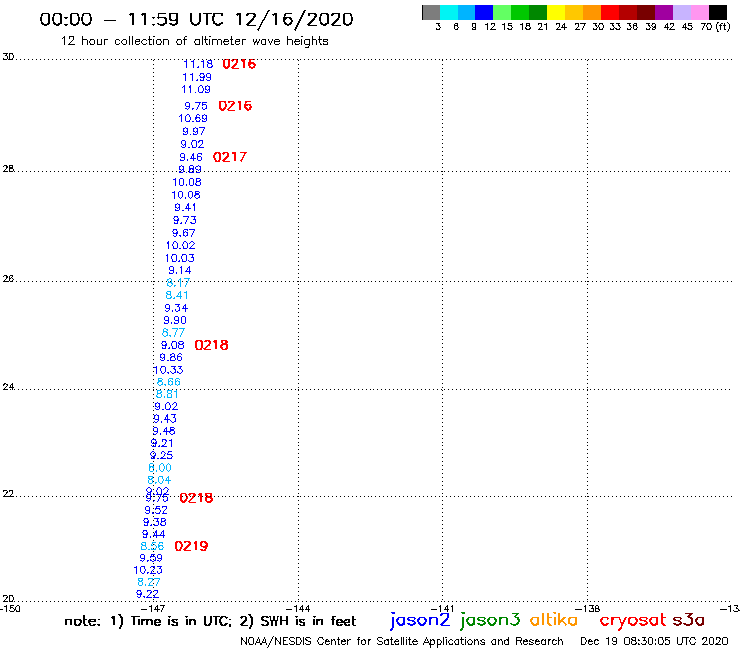Click the wave height value 9.34
Screen dimensions: 740x650
coord(176,308)
